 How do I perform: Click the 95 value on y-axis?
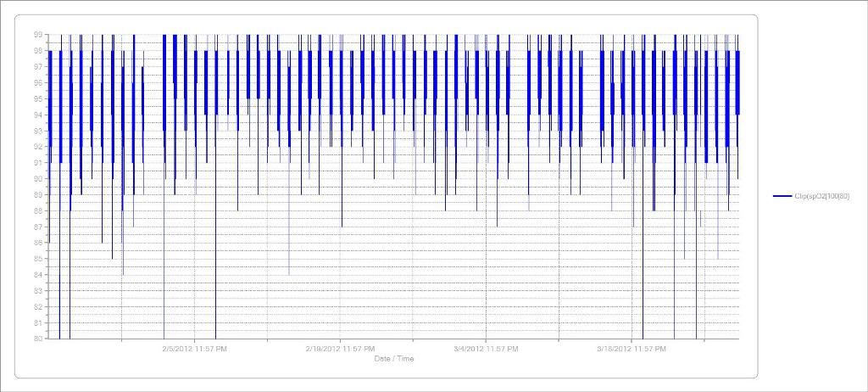tap(38, 98)
